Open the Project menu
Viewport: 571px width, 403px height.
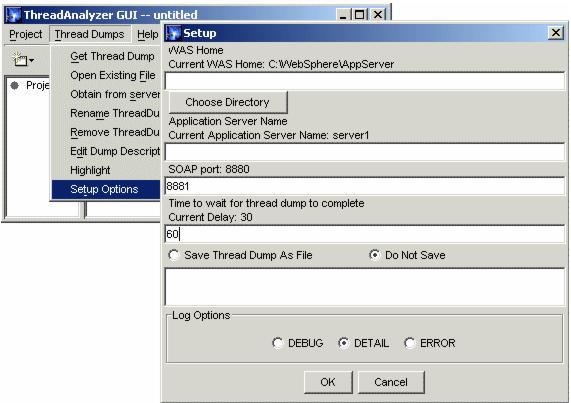click(25, 34)
